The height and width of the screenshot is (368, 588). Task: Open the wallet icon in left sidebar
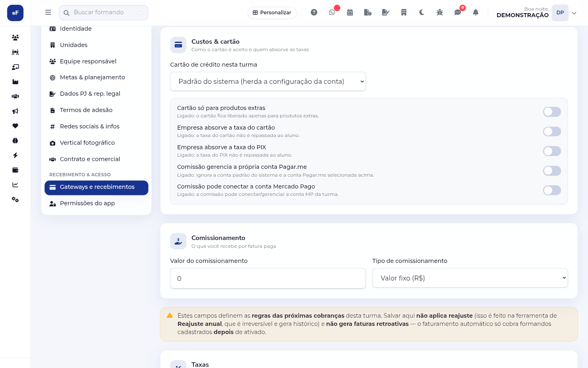[16, 170]
